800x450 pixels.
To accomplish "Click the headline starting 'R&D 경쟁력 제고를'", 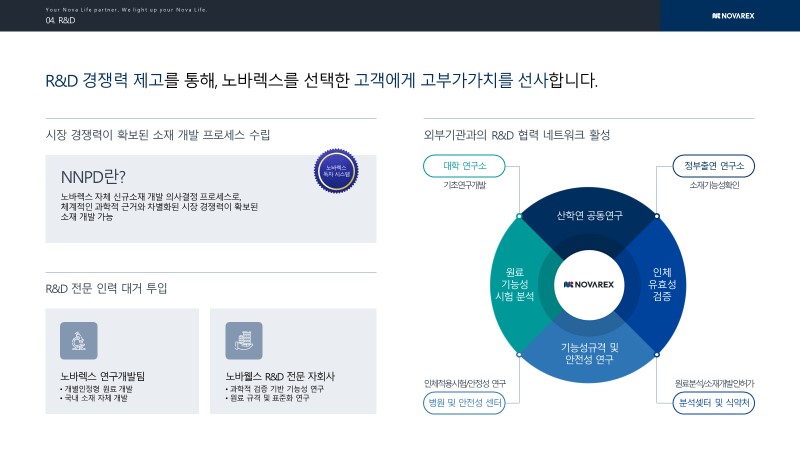I will coord(321,81).
